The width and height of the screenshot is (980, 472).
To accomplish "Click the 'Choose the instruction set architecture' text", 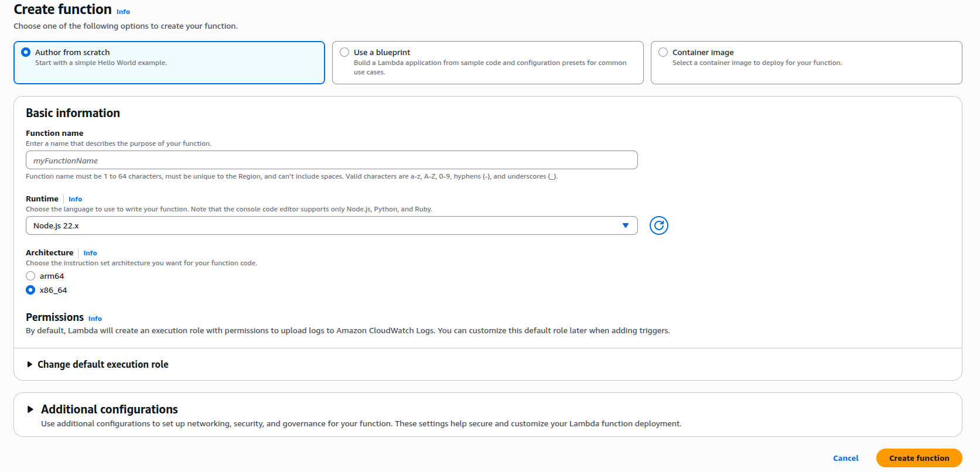I will pyautogui.click(x=141, y=263).
